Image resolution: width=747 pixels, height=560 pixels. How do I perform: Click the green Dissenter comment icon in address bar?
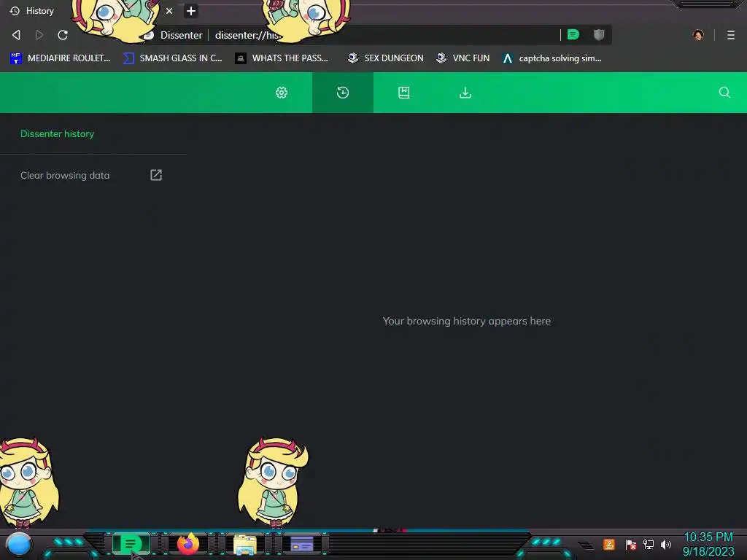click(573, 34)
